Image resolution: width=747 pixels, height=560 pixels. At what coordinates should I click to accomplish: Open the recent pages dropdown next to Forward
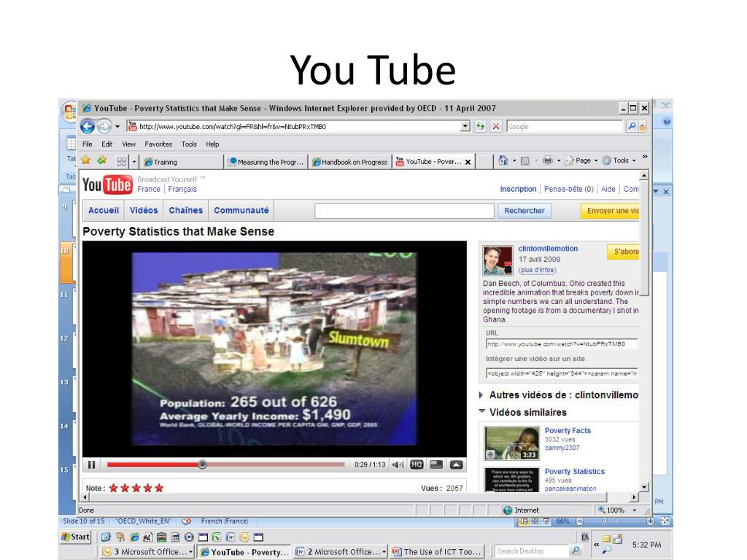click(x=117, y=127)
